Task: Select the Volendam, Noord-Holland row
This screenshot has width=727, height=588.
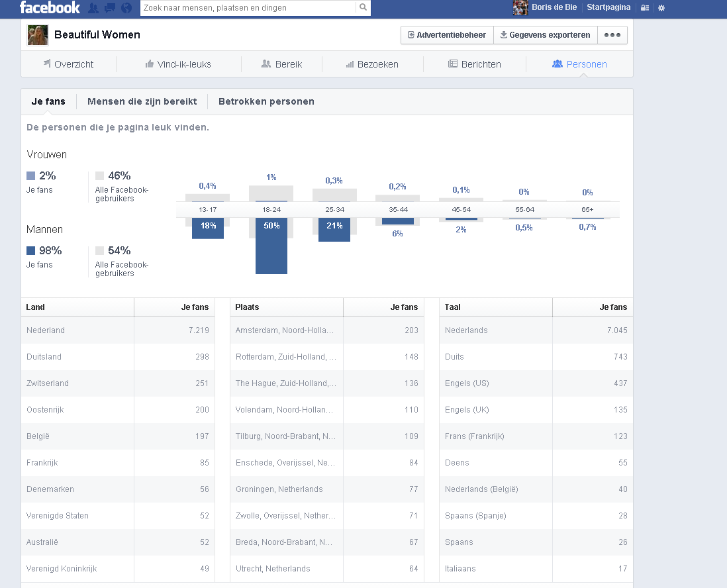Action: tap(327, 409)
